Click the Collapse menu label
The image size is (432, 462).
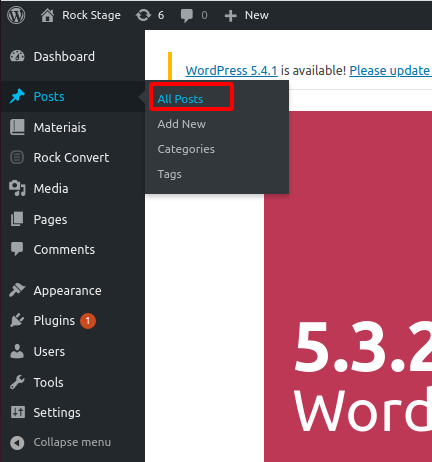click(72, 442)
